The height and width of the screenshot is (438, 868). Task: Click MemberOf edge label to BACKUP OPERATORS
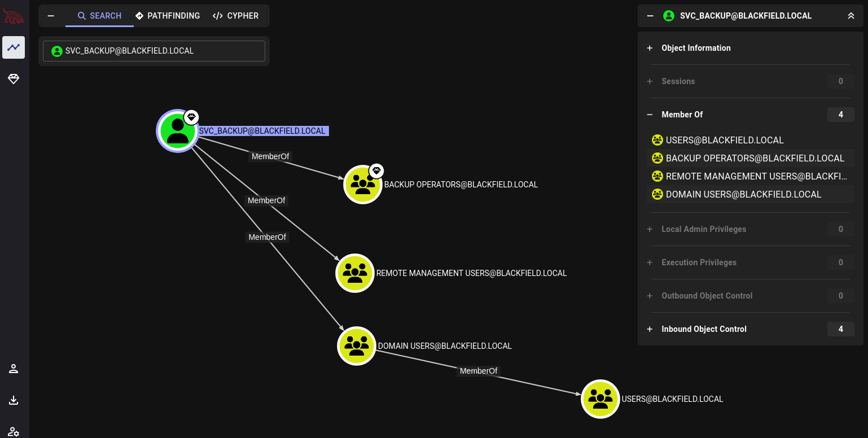[x=270, y=156]
